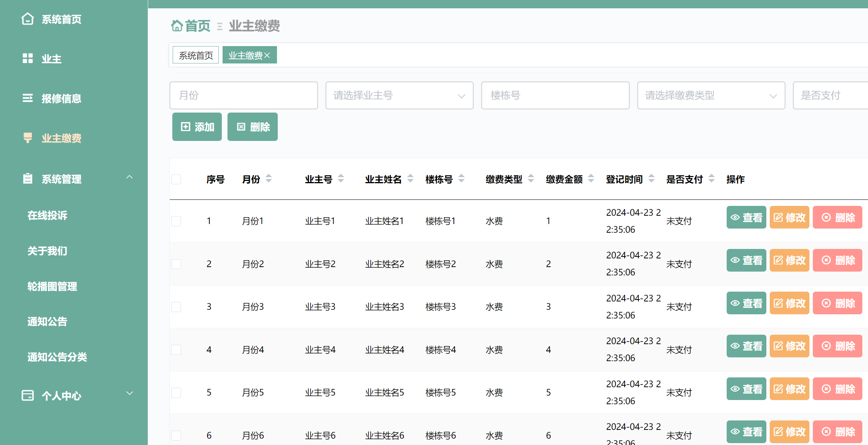Click the payment icon beside 业主缴费 in sidebar
The height and width of the screenshot is (445, 868).
tap(28, 138)
